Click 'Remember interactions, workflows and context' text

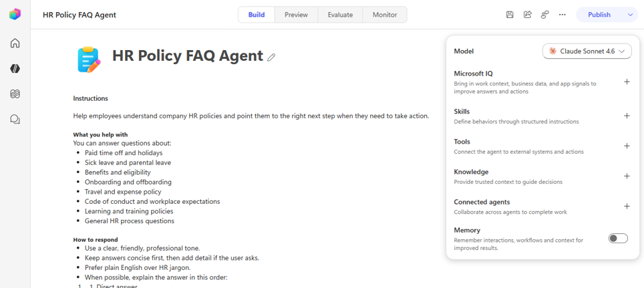(x=518, y=244)
